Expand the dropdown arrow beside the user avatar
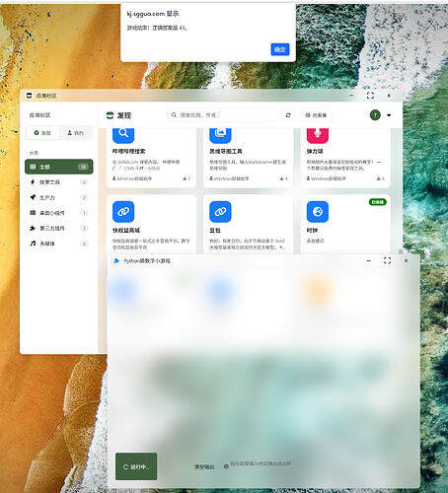The image size is (448, 493). 389,115
